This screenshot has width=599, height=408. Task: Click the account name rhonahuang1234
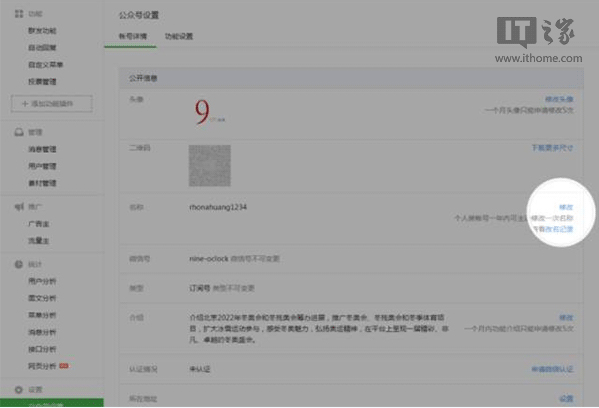[218, 207]
